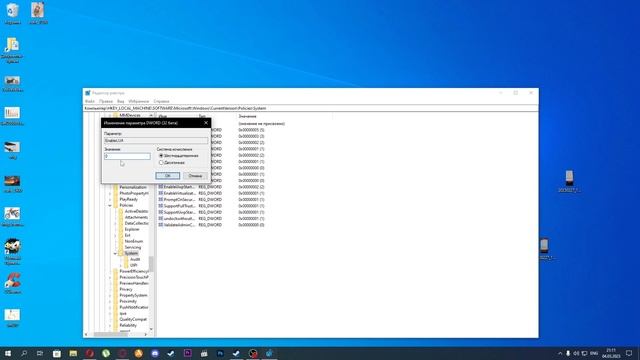Screen dimensions: 640x360
Task: Select the Privacy key in tree
Action: point(126,289)
